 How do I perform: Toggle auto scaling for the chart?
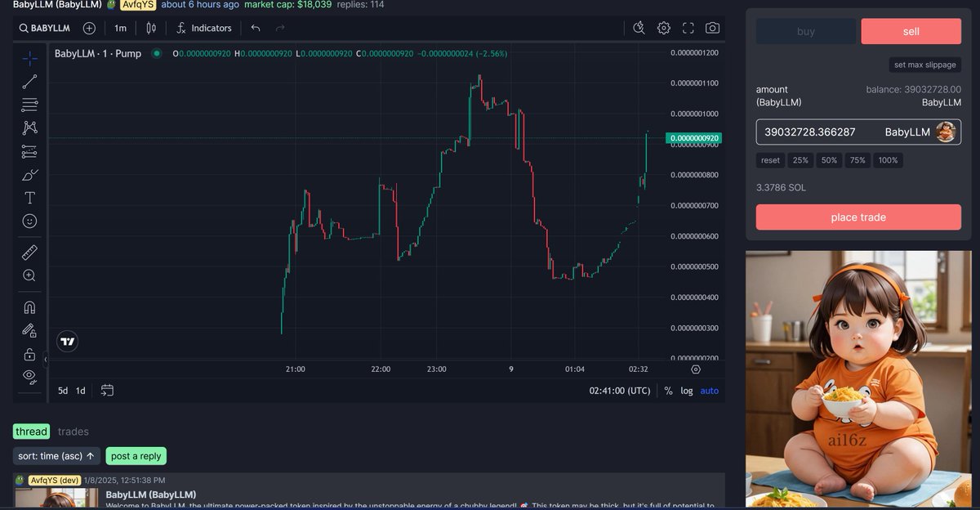pyautogui.click(x=708, y=391)
